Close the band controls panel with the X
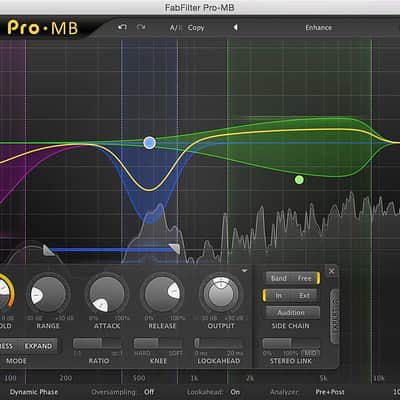Viewport: 400px width, 400px height. pos(331,271)
